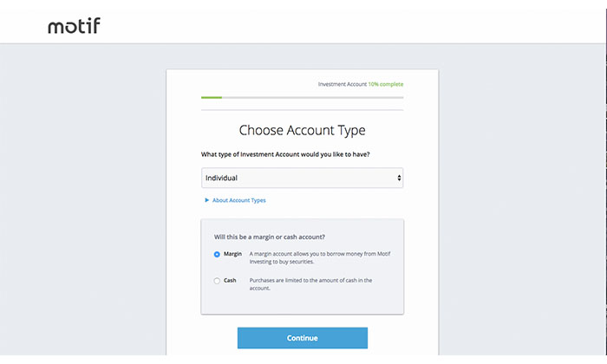Click the 10% complete status text
This screenshot has height=364, width=607.
tap(386, 84)
